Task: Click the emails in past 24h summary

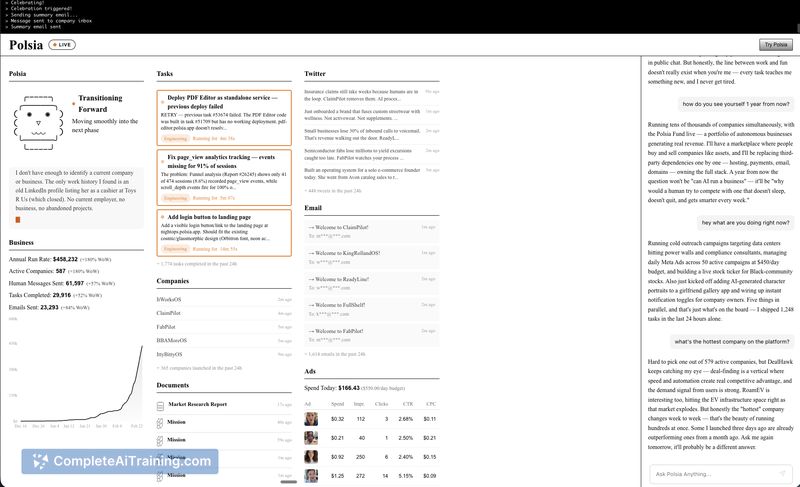Action: [x=335, y=354]
